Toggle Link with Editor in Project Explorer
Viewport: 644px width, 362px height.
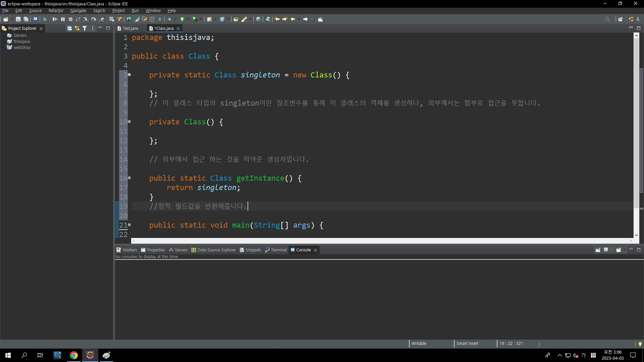[77, 28]
